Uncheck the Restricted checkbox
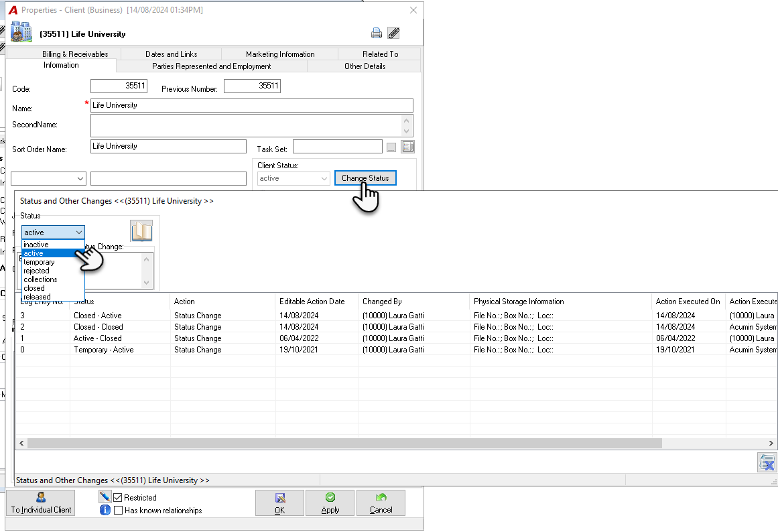This screenshot has width=778, height=532. pos(118,497)
